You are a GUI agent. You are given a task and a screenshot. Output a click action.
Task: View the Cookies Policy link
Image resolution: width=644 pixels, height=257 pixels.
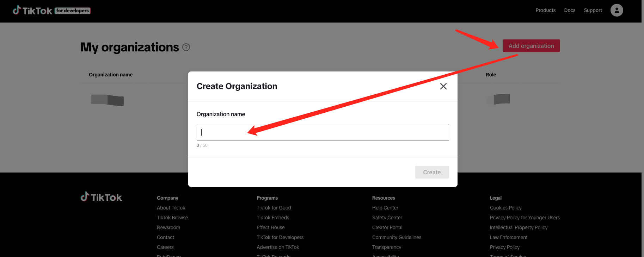(x=505, y=208)
